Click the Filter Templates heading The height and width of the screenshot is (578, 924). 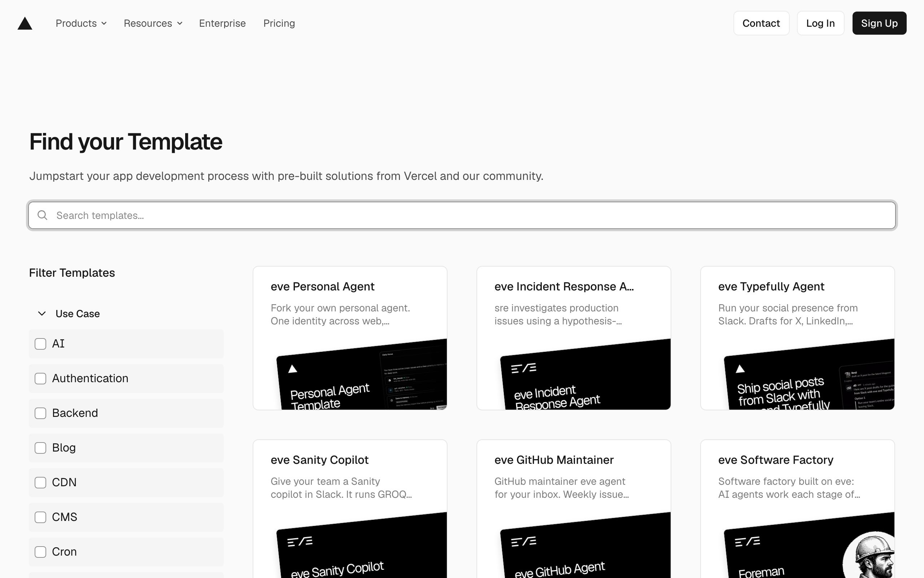[x=72, y=272]
